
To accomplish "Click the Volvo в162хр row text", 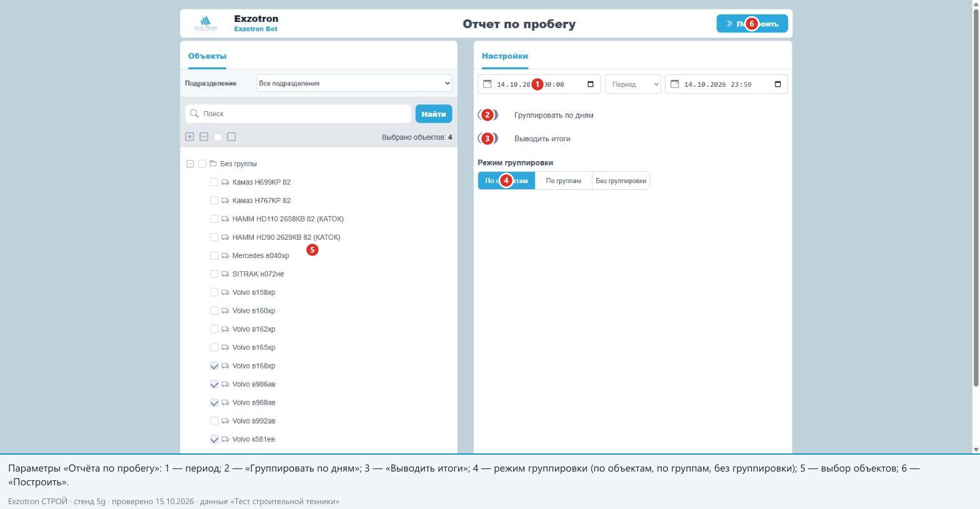I will 254,329.
